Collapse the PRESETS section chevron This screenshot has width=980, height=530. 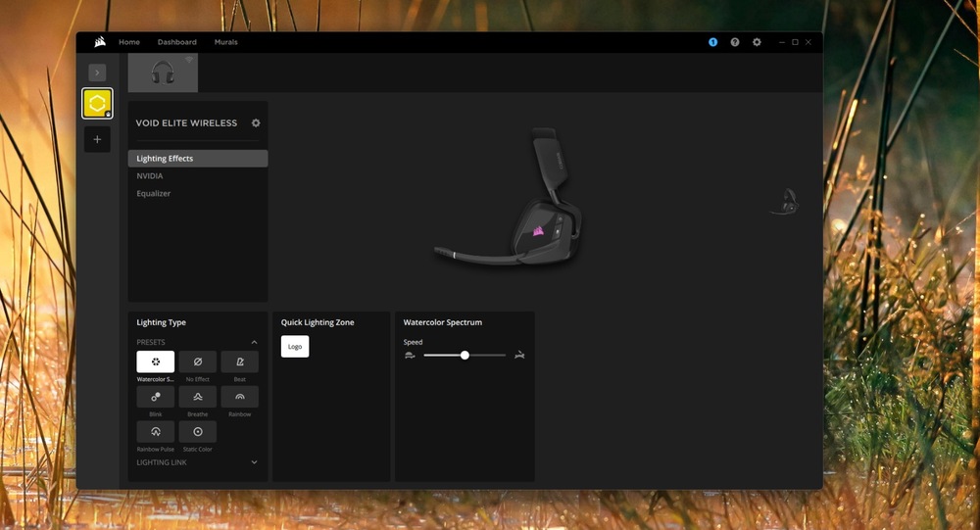[255, 342]
